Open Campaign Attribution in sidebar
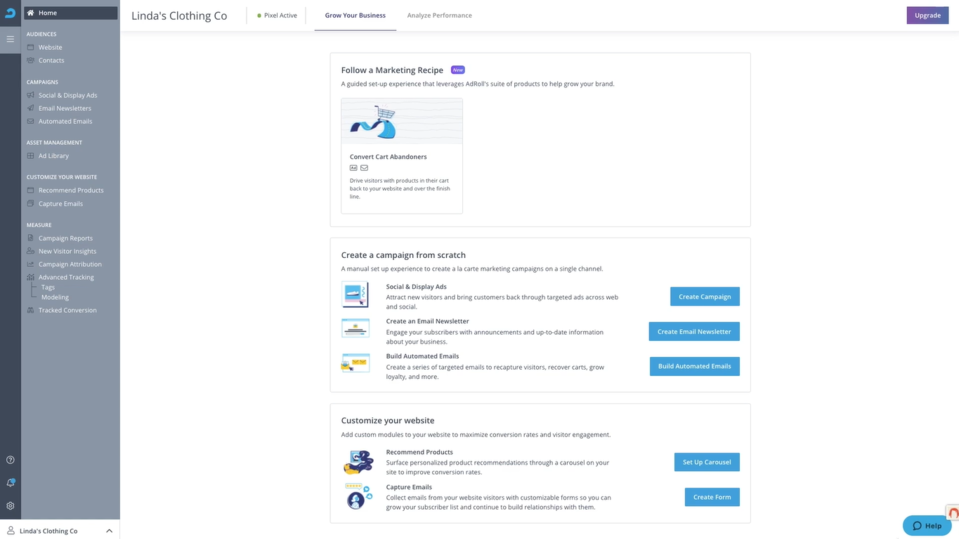This screenshot has width=959, height=539. tap(70, 264)
